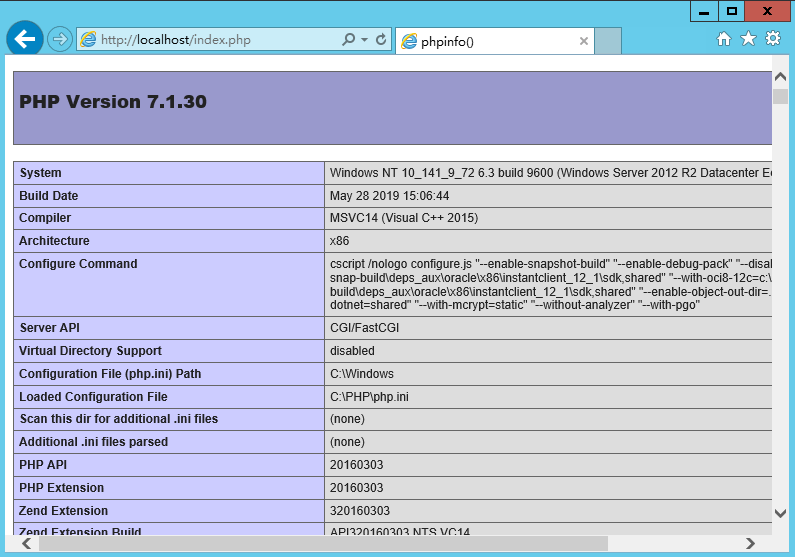The width and height of the screenshot is (795, 557).
Task: Click the Internet Explorer page icon in address bar
Action: pyautogui.click(x=88, y=40)
